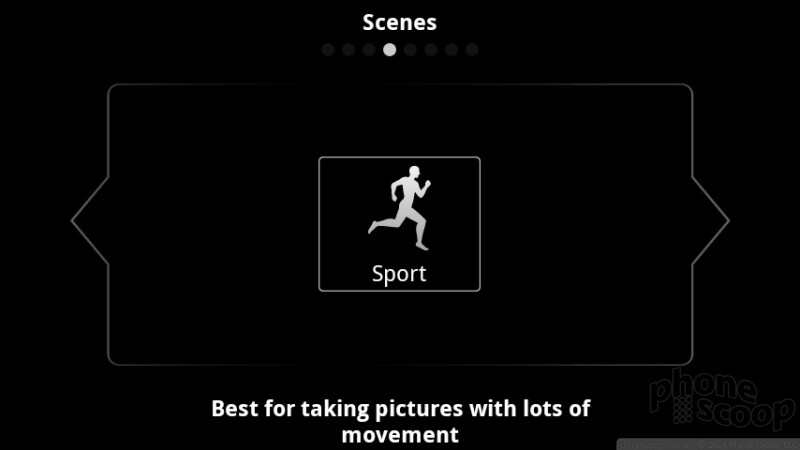Image resolution: width=800 pixels, height=450 pixels.
Task: Select the third page indicator dot
Action: coord(369,49)
